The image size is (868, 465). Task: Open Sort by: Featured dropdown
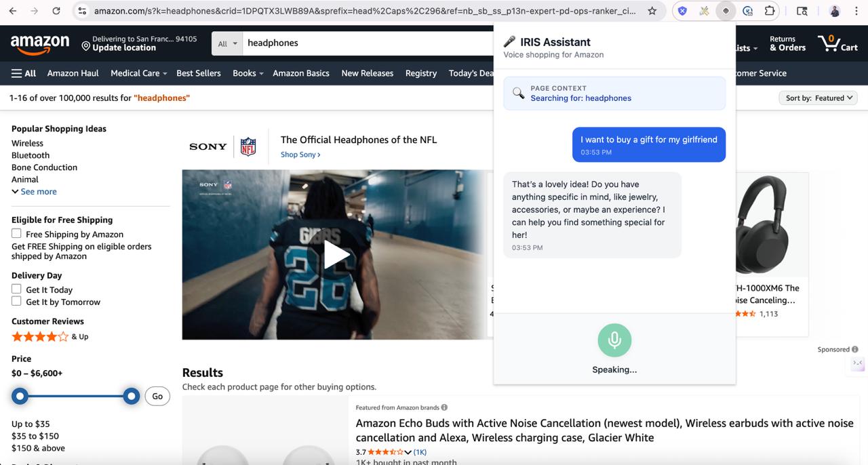pyautogui.click(x=818, y=98)
